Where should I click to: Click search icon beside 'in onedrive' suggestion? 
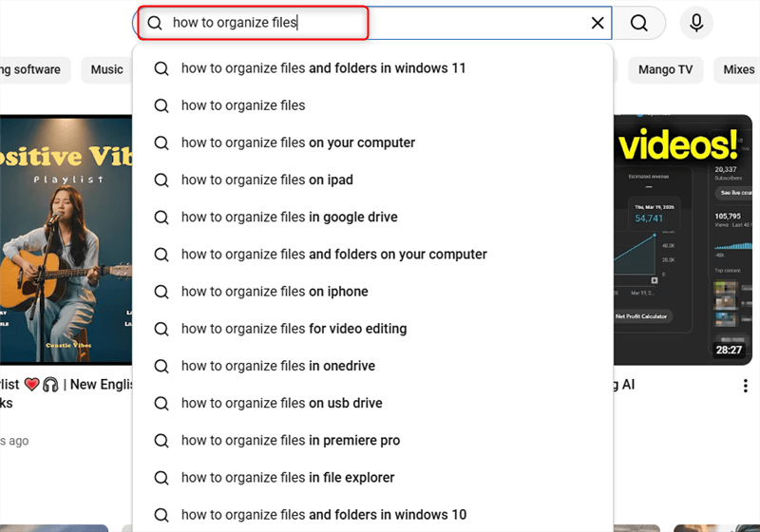click(161, 367)
